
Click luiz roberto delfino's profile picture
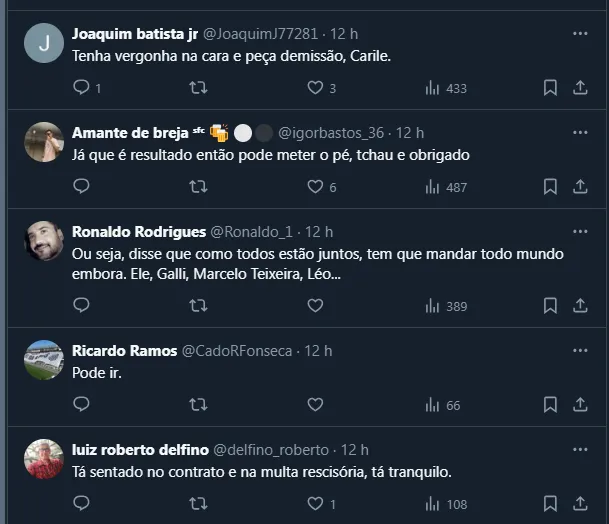[44, 459]
